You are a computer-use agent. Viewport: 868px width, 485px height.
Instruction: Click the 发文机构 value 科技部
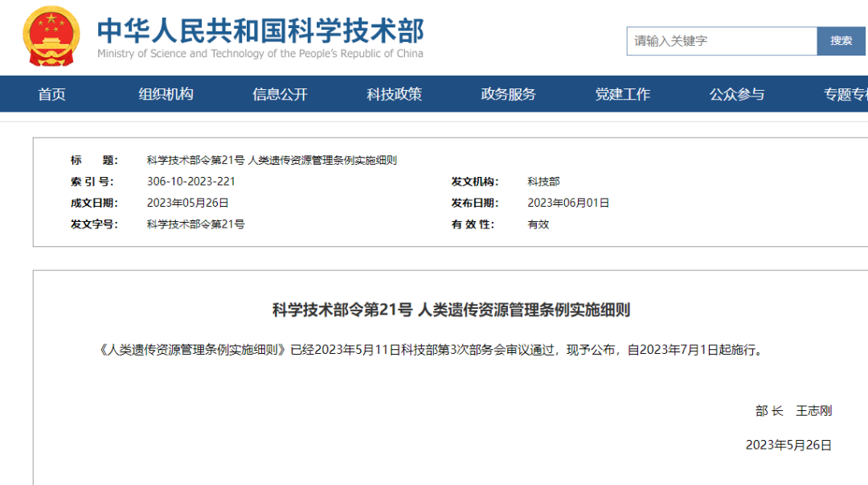[x=543, y=181]
